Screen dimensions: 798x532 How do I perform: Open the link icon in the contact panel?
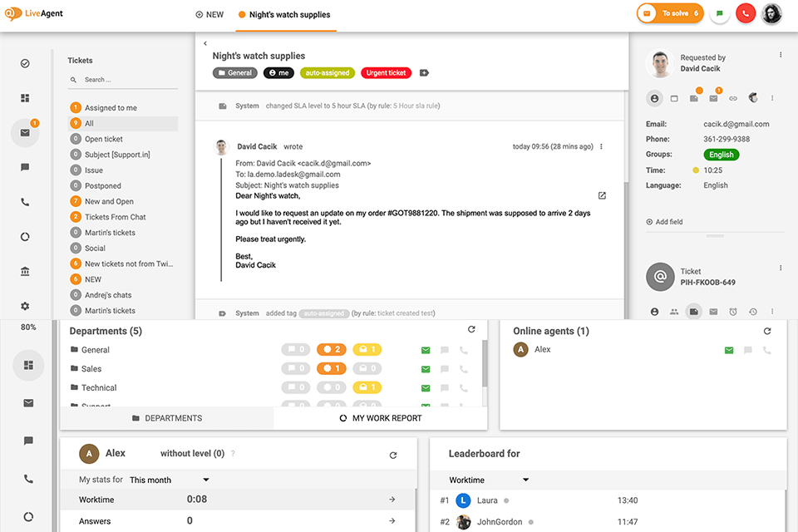click(732, 98)
